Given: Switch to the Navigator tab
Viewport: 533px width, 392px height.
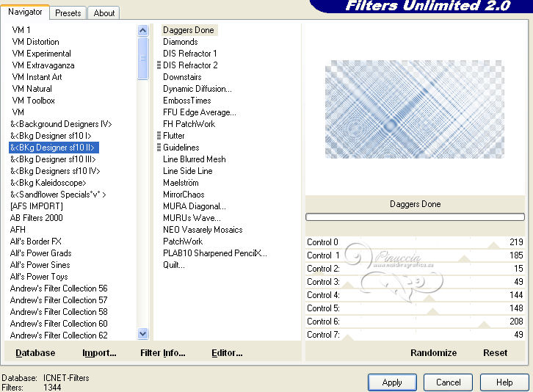Looking at the screenshot, I should 25,12.
